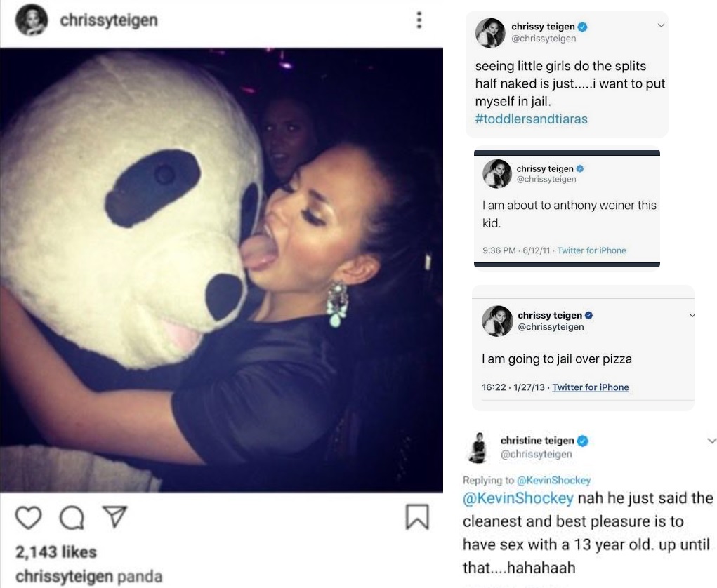Share the post with the paper plane icon
717x588 pixels.
coord(114,516)
